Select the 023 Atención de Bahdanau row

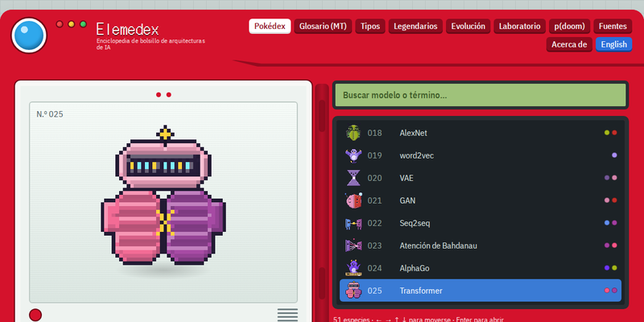[480, 246]
